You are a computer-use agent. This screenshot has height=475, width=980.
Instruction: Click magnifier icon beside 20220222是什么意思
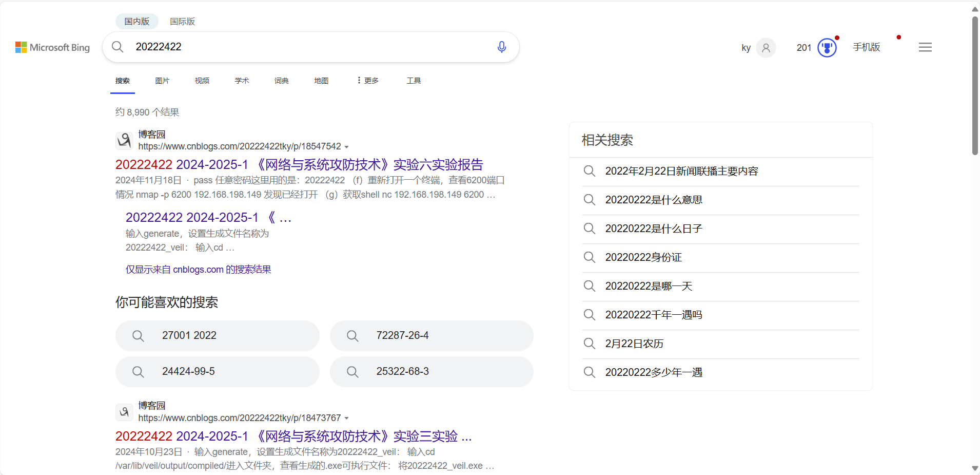click(x=590, y=200)
